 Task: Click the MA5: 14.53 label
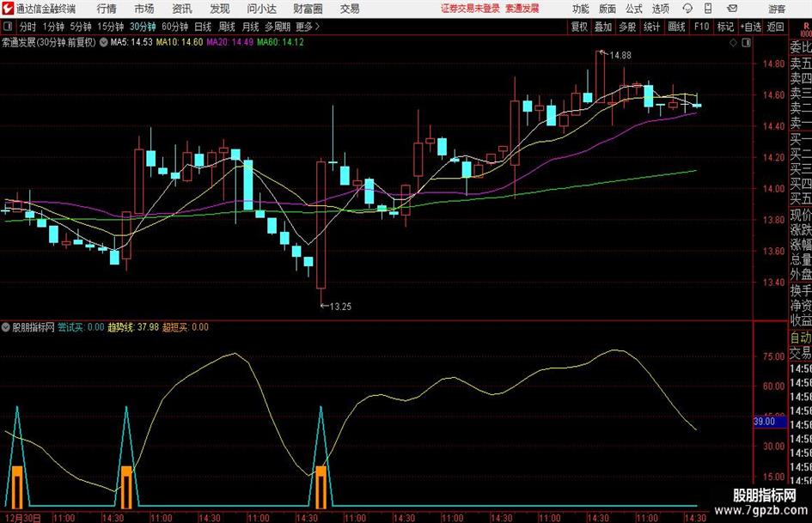point(131,42)
